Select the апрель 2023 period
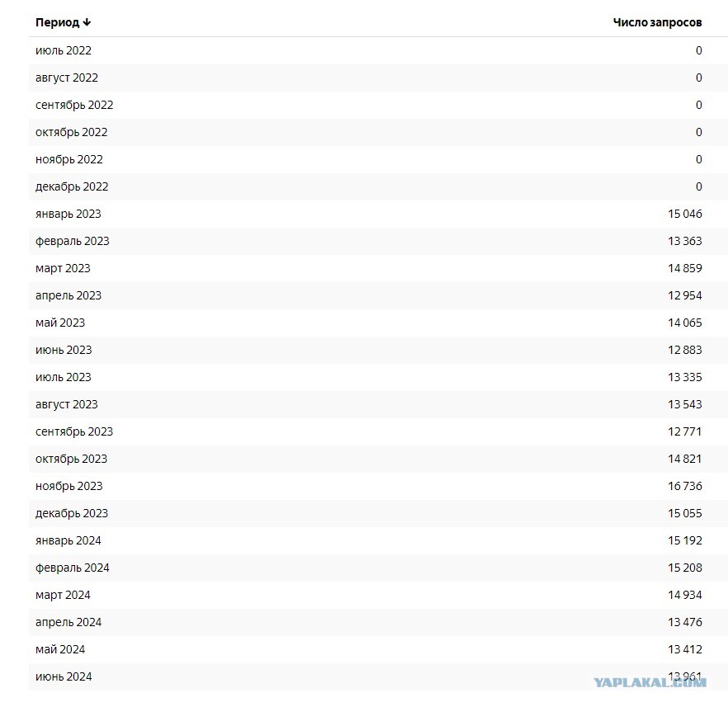The width and height of the screenshot is (728, 707). 69,295
